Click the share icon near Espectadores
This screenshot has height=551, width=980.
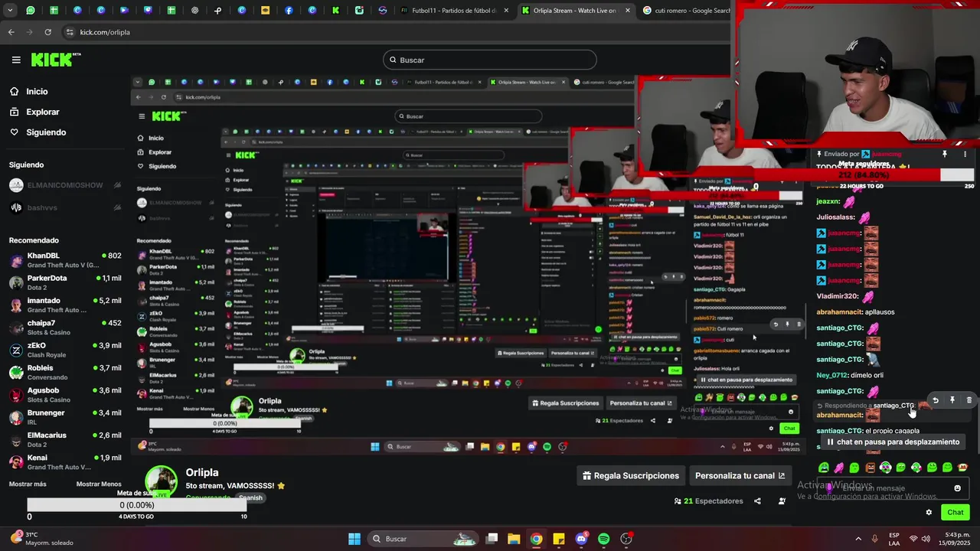(757, 501)
